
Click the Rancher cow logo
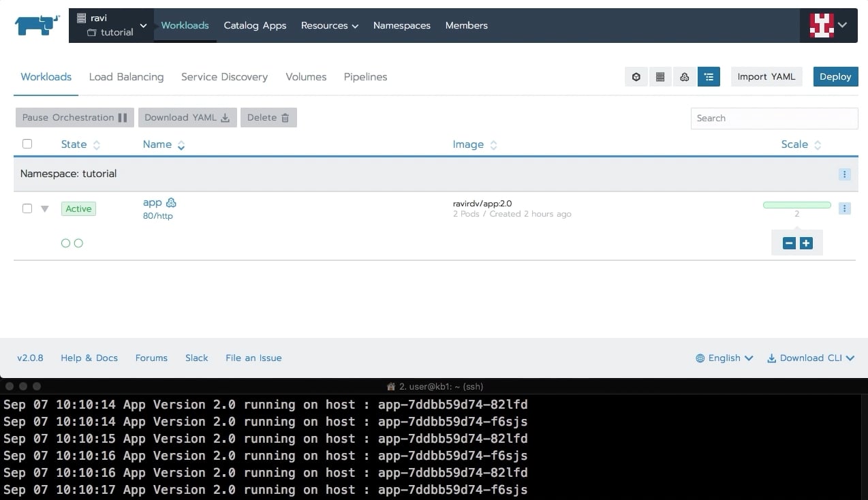(x=37, y=25)
